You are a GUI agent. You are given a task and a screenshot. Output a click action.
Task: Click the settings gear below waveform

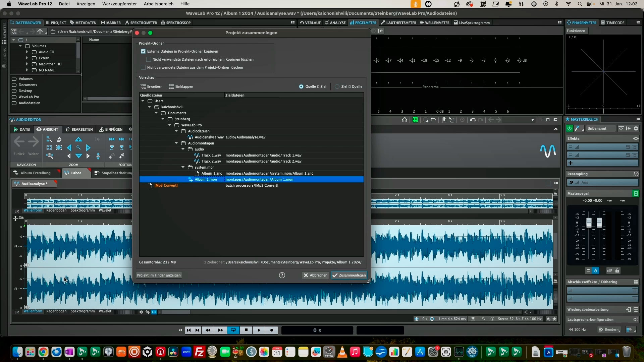point(141,312)
